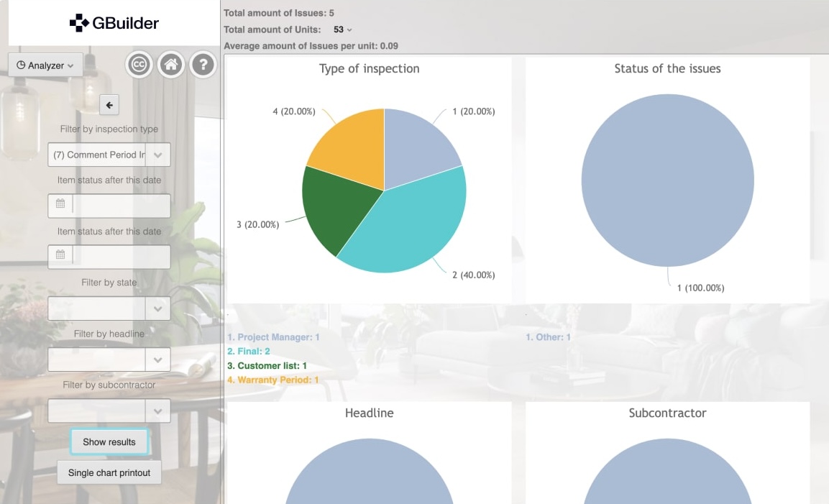This screenshot has height=504, width=829.
Task: Click legend entry 'Customer list: 1'
Action: pos(267,365)
